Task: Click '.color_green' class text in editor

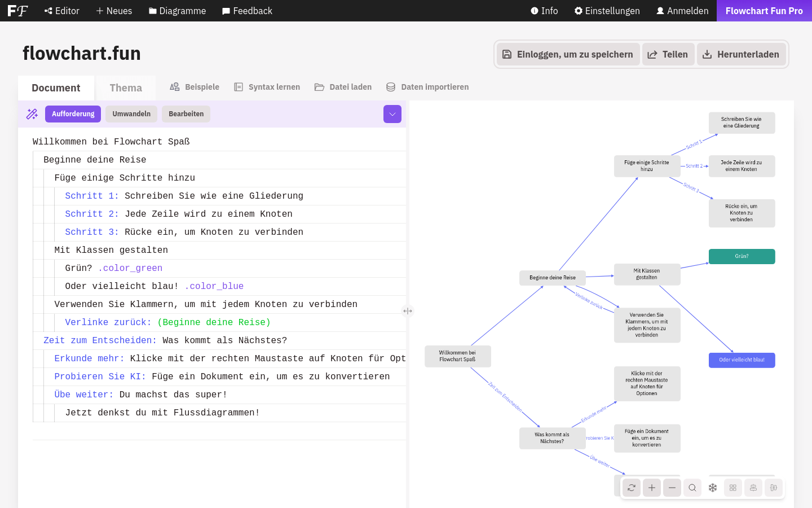Action: [x=130, y=268]
